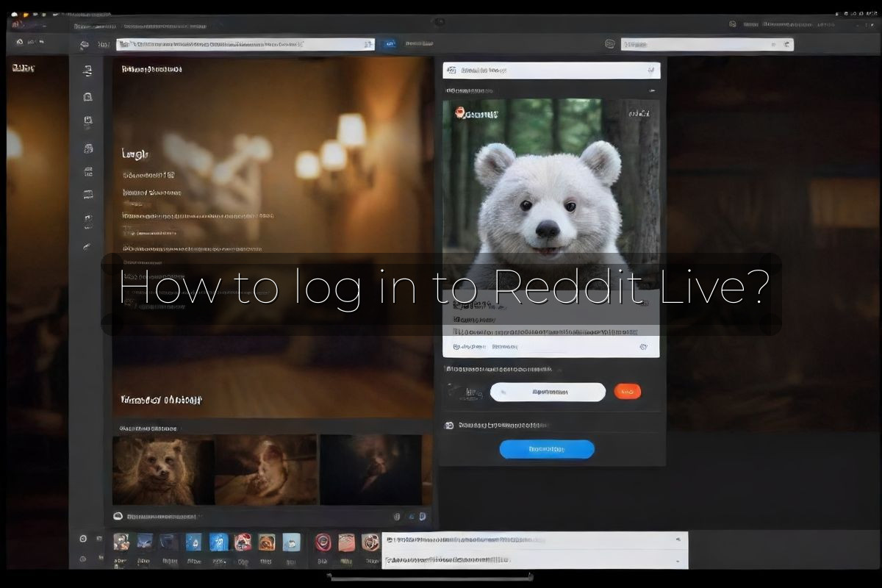Click the small blue button beside address bar
The height and width of the screenshot is (588, 882).
tap(389, 45)
